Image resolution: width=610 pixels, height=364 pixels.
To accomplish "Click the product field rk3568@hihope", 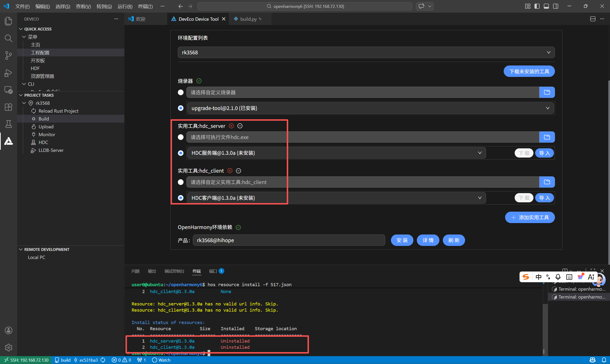I will 288,240.
